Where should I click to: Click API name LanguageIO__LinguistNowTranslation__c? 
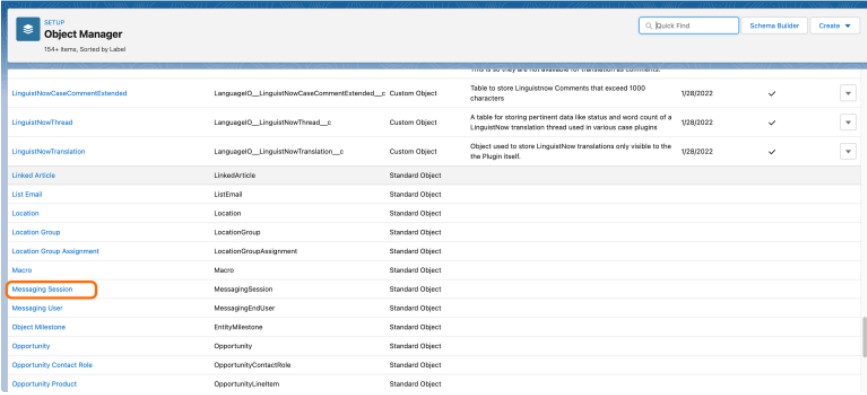279,151
